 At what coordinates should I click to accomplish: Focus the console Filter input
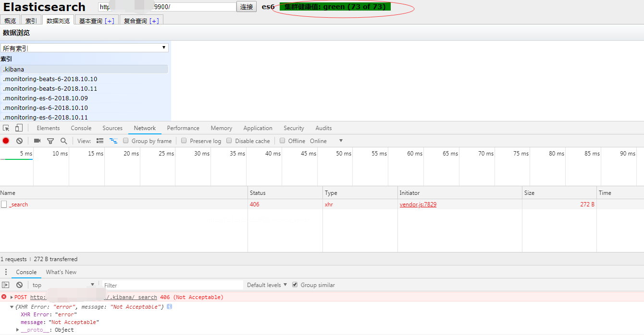point(173,285)
